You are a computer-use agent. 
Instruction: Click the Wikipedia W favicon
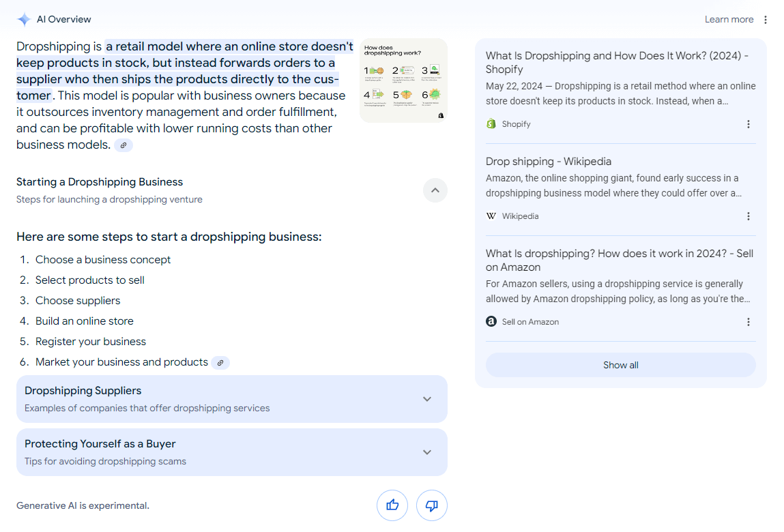491,216
